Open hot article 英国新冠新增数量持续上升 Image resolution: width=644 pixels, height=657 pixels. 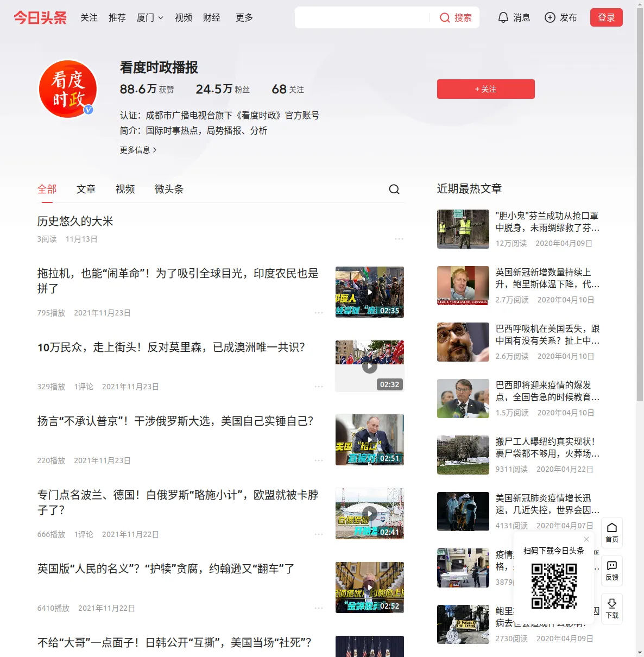(x=548, y=278)
